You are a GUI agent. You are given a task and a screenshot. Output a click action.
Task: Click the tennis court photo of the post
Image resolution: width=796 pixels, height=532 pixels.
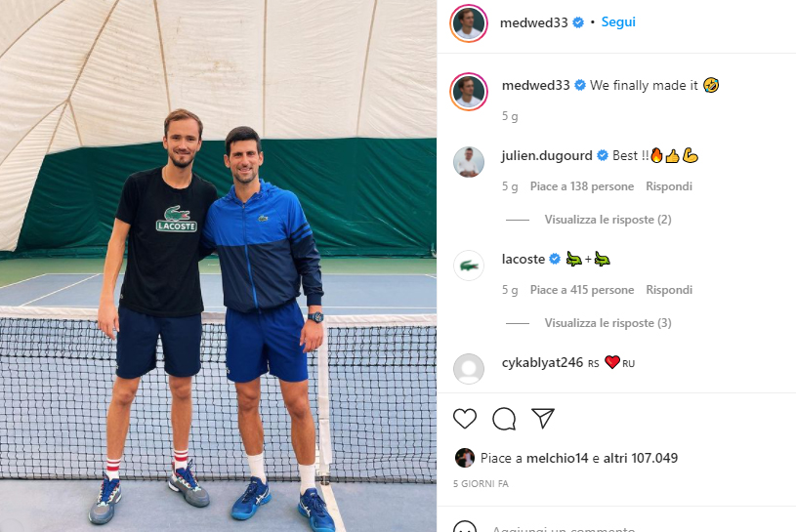[x=219, y=266]
